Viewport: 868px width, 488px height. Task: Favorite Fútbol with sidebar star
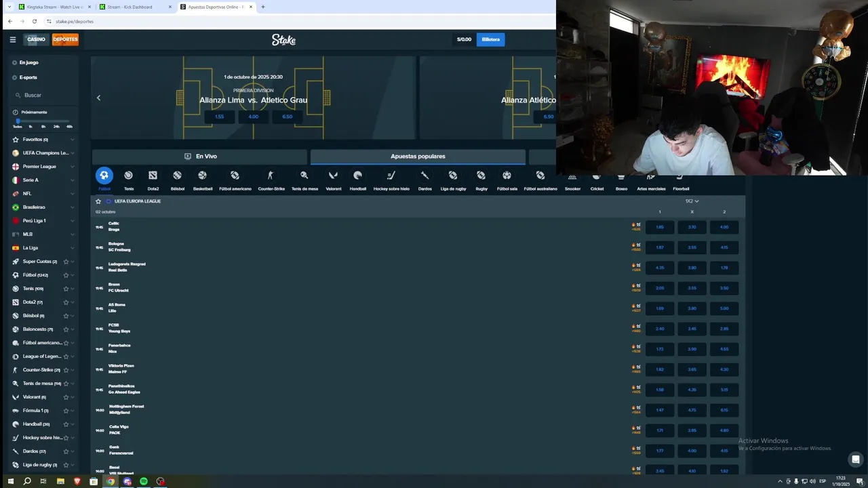point(66,275)
